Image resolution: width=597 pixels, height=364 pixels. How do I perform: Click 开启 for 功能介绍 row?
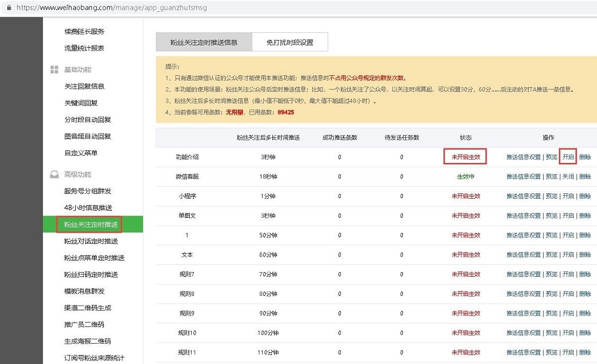(x=568, y=157)
